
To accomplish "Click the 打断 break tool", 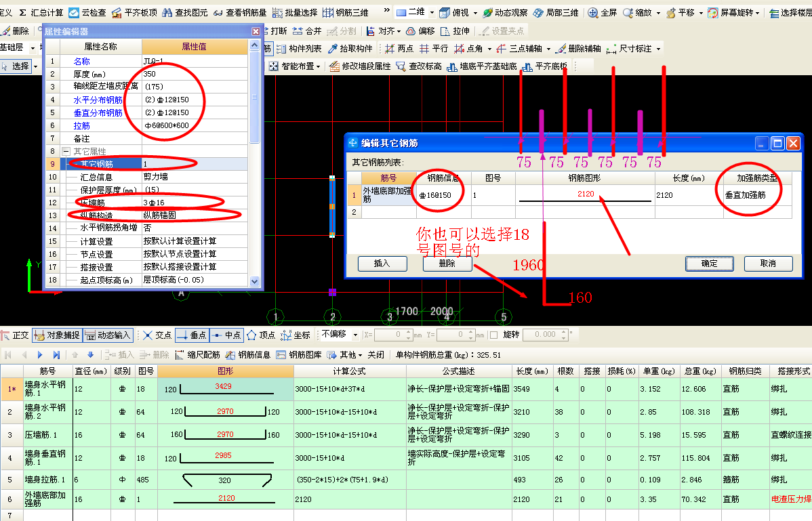I will click(277, 31).
